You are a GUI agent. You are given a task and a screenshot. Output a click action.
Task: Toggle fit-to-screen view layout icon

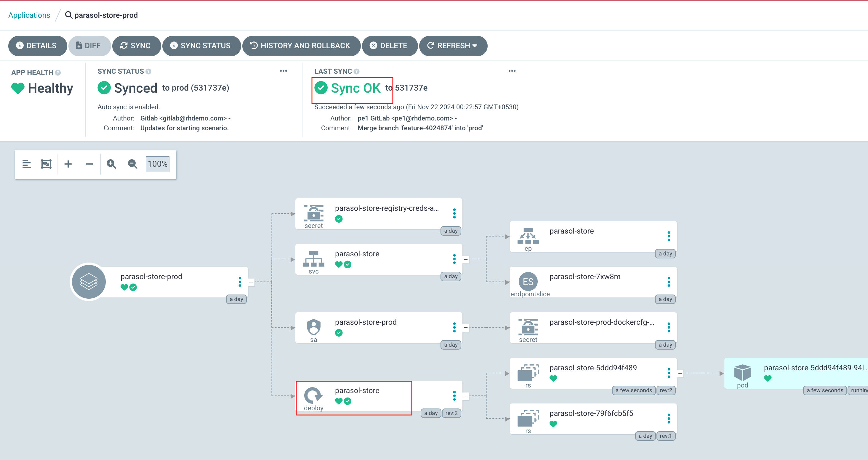coord(47,165)
